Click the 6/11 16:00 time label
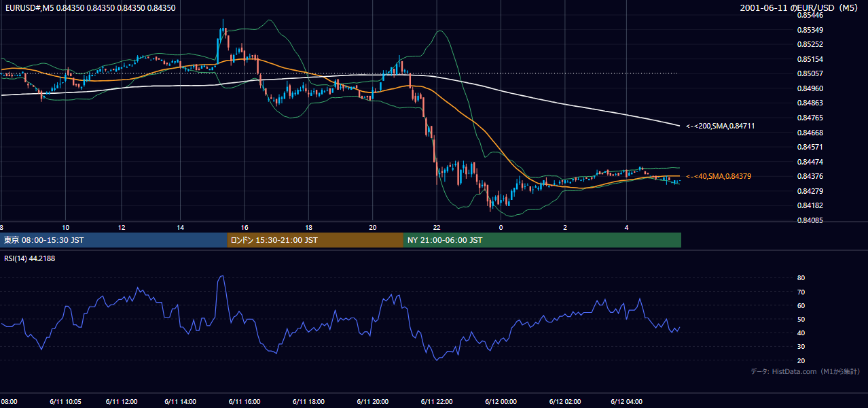 [245, 401]
